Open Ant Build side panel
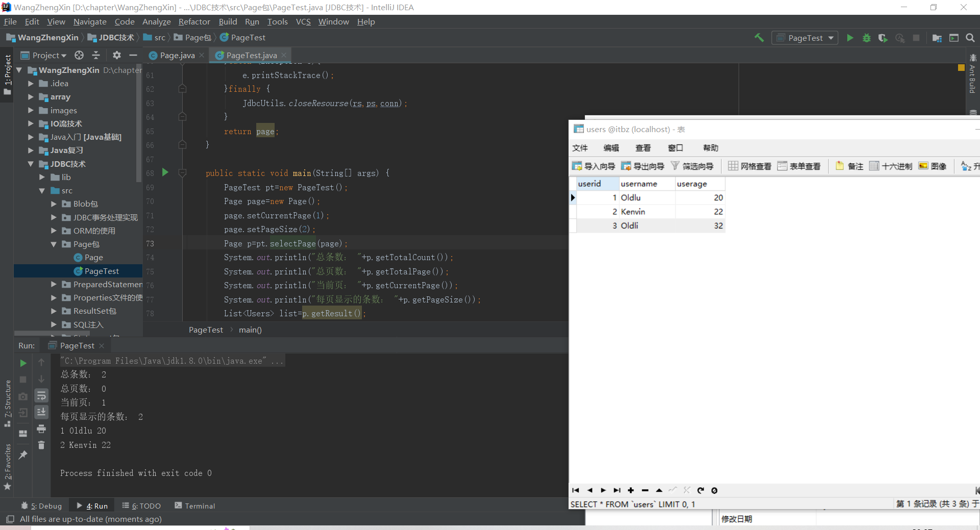Screen dimensions: 980x530 click(973, 74)
